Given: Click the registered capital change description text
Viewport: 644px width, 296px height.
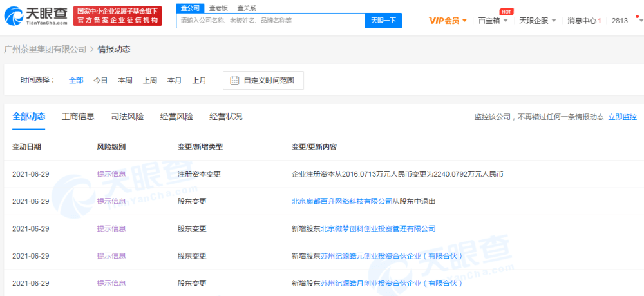Looking at the screenshot, I should tap(397, 174).
